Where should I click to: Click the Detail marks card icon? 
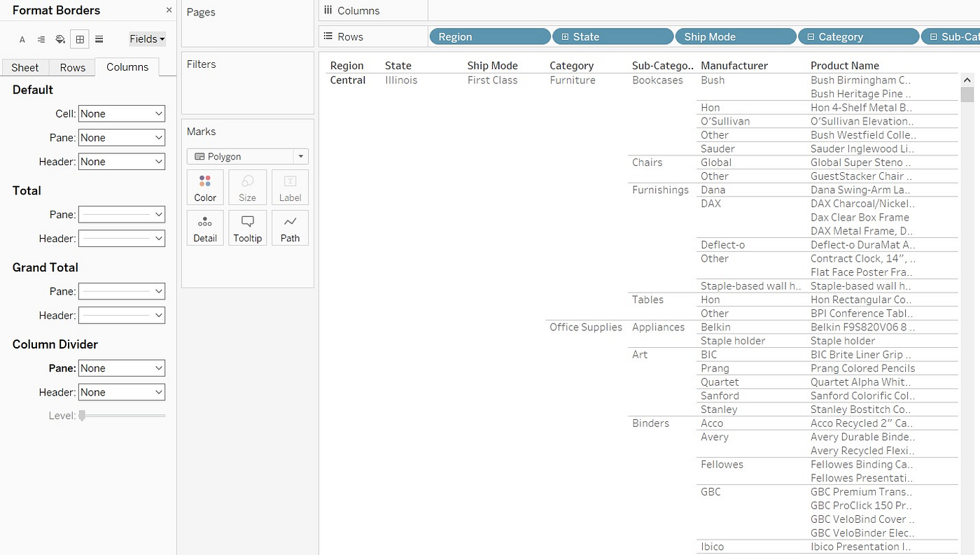click(205, 228)
